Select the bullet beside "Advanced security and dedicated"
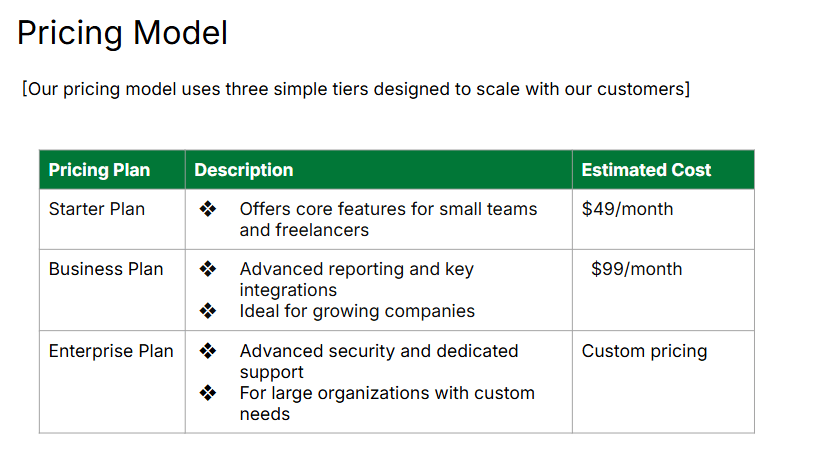Image resolution: width=814 pixels, height=465 pixels. [208, 351]
